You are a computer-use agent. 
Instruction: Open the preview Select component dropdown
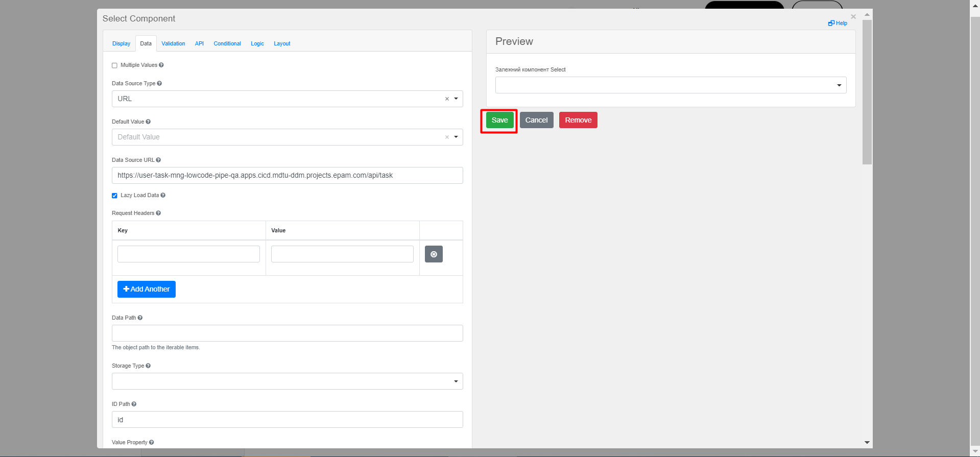pos(839,85)
